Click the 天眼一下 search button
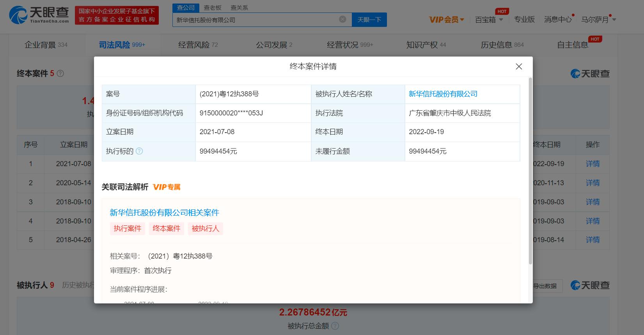The image size is (644, 335). (x=369, y=19)
